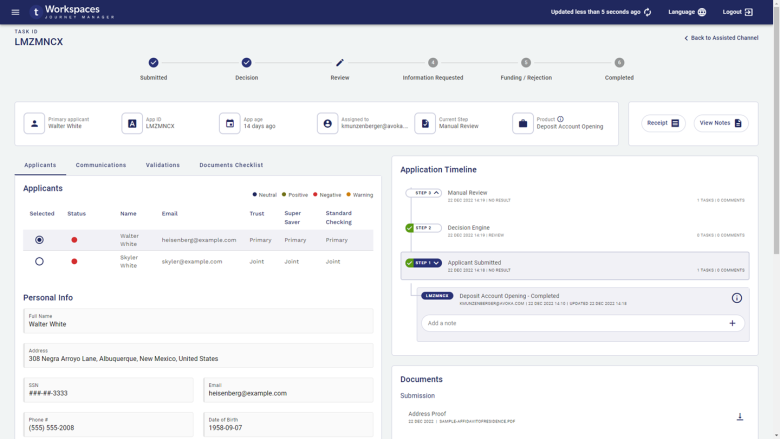Image resolution: width=780 pixels, height=439 pixels.
Task: Click the Add a note field
Action: pos(570,323)
